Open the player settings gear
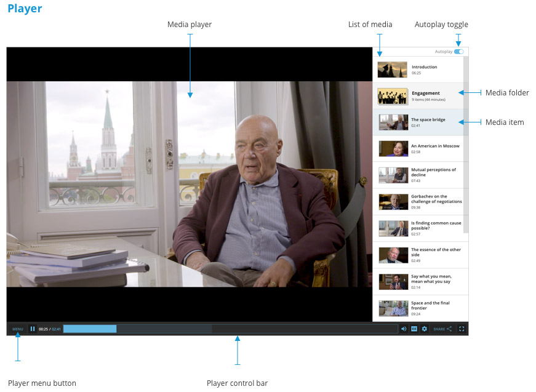The width and height of the screenshot is (536, 392). point(424,329)
